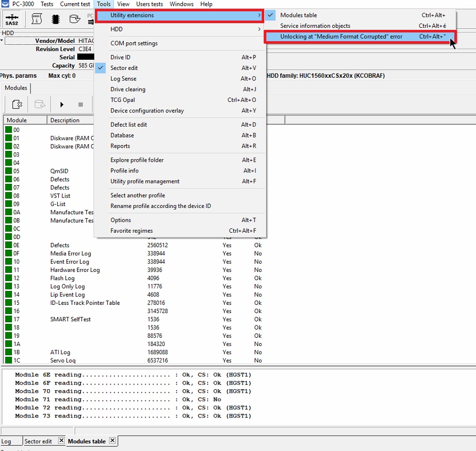
Task: Open the Help menu
Action: click(x=206, y=4)
